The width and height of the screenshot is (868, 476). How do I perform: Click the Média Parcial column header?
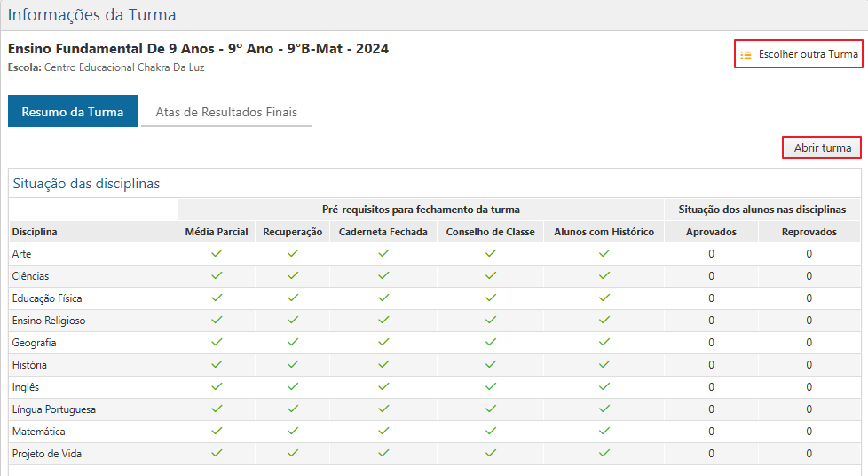click(x=217, y=232)
